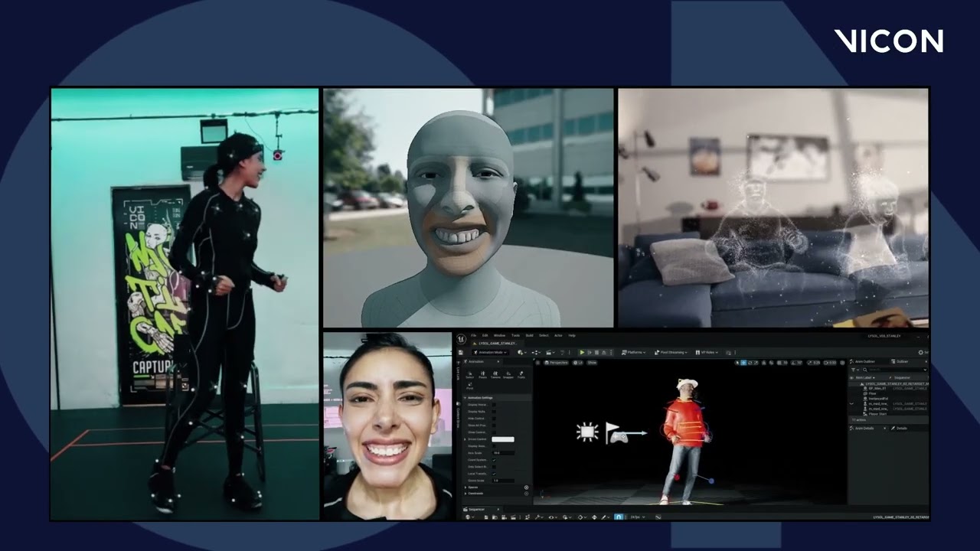980x551 pixels.
Task: Open the Lit view mode menu
Action: [x=577, y=363]
